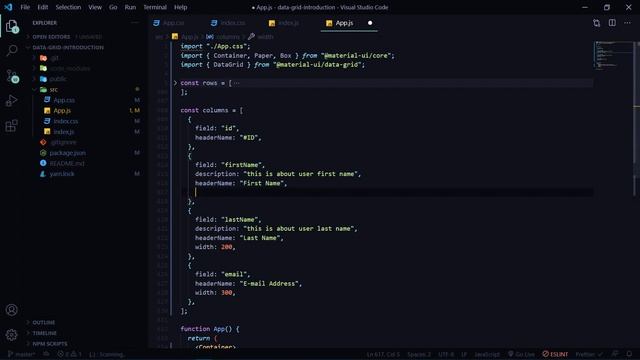Unfold the collapsed const rows array

(175, 83)
